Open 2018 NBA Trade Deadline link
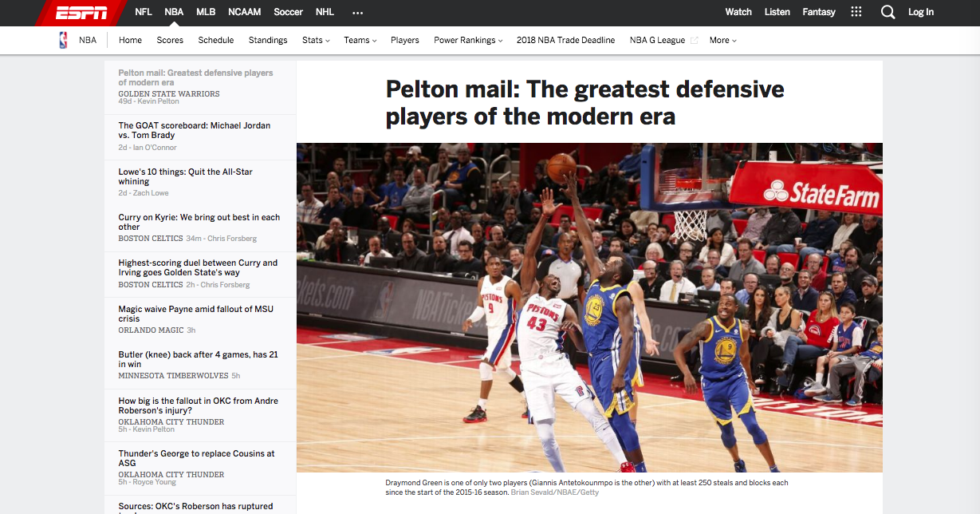The width and height of the screenshot is (980, 514). point(565,41)
